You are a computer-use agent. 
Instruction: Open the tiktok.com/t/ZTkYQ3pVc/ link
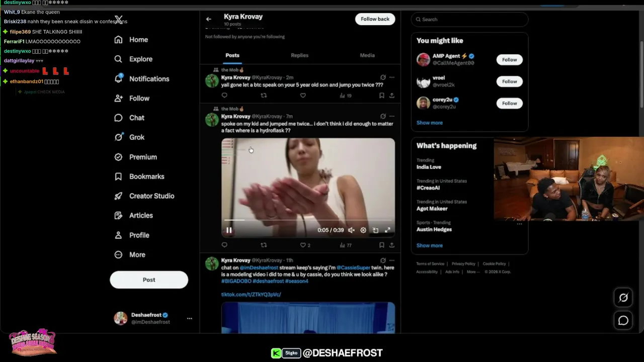251,295
